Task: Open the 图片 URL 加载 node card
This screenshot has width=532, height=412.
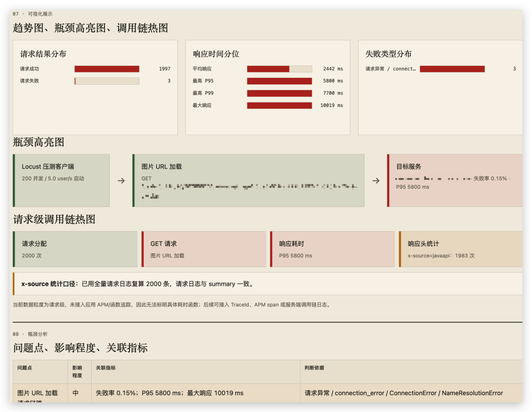Action: 248,180
